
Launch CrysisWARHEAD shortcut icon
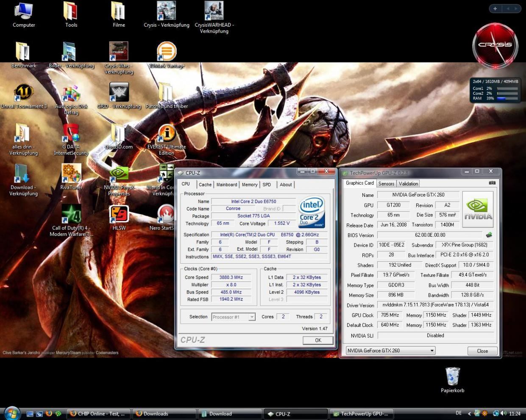(214, 17)
